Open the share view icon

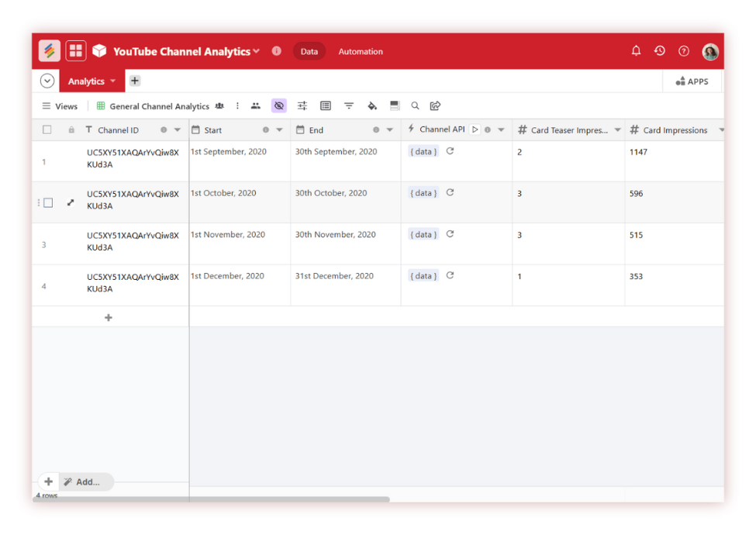click(435, 105)
